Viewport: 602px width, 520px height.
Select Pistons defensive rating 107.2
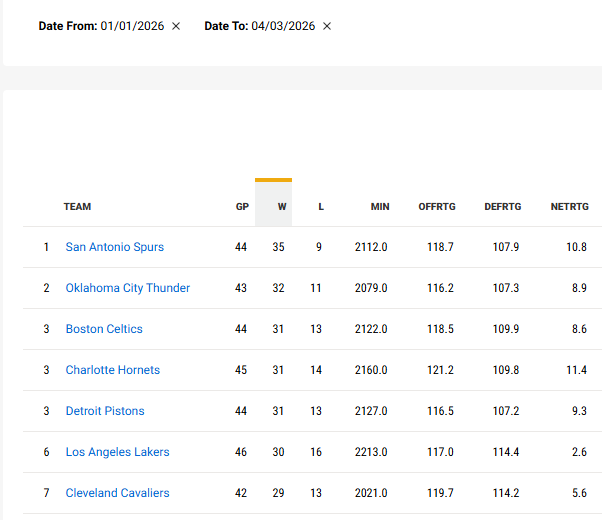pyautogui.click(x=506, y=411)
